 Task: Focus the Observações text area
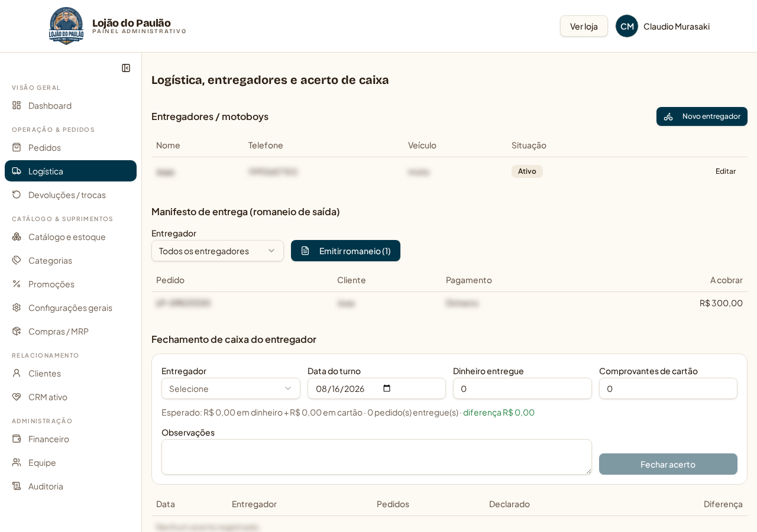click(x=377, y=457)
